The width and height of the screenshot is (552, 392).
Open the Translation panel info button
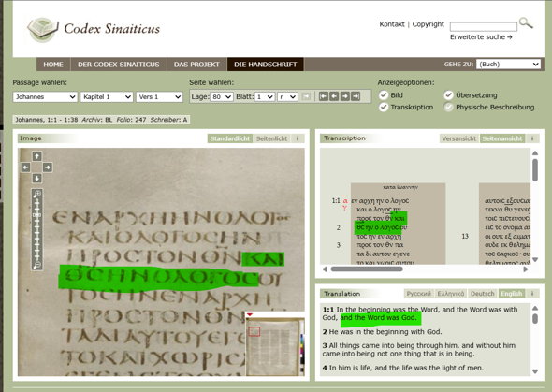tap(532, 294)
